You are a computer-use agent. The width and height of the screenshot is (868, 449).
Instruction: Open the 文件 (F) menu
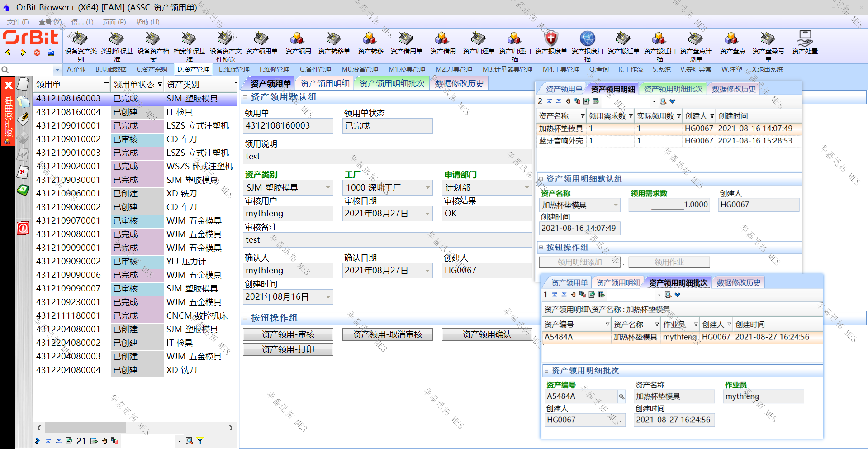tap(18, 22)
